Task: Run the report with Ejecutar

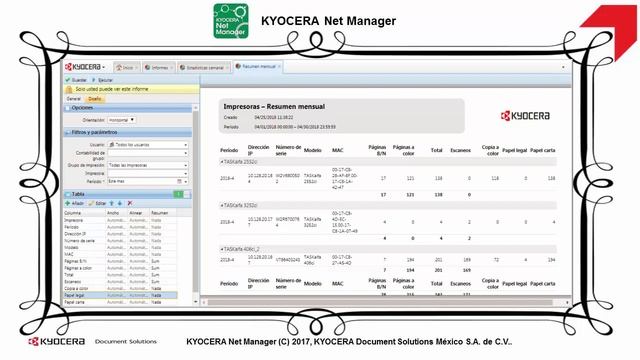Action: click(x=102, y=80)
